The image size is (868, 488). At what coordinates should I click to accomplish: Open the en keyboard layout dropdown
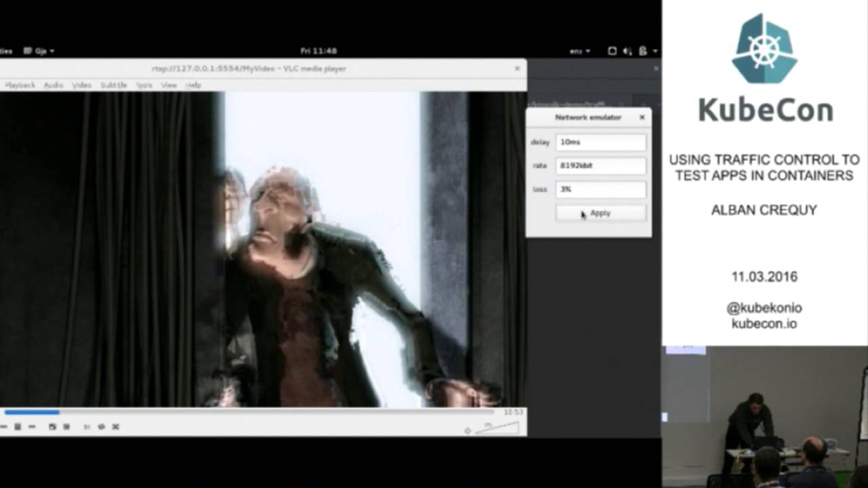579,51
